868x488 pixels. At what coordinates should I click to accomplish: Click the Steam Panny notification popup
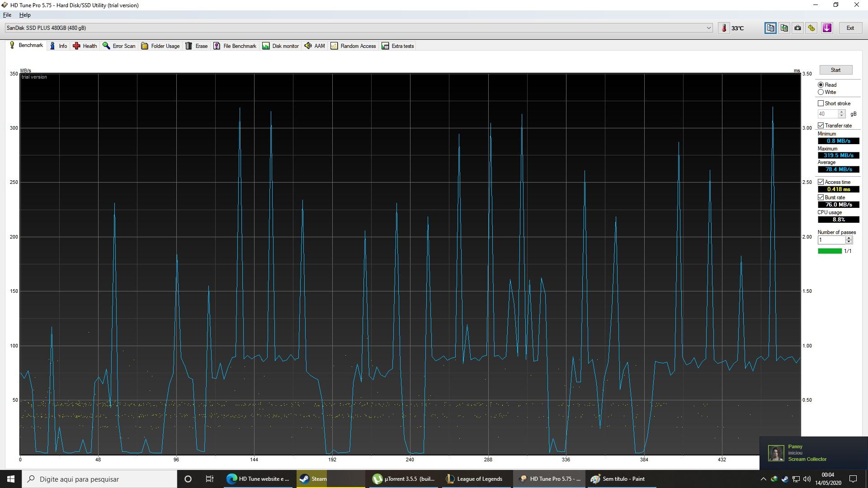click(814, 453)
